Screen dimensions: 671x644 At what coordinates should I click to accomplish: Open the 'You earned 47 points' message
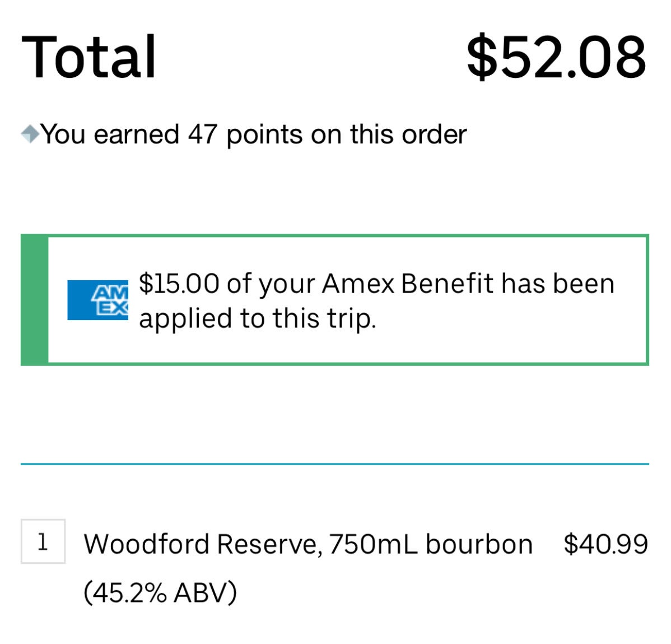(253, 135)
